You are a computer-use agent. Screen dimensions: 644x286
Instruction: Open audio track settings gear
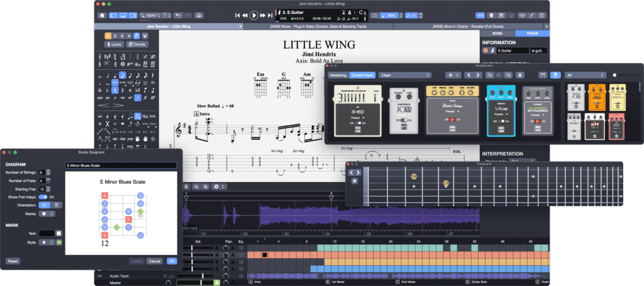coord(219,186)
